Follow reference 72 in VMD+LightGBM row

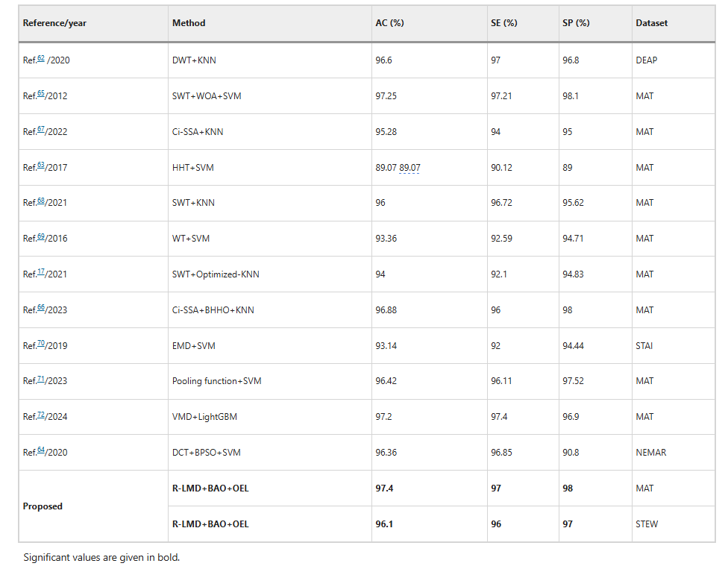pyautogui.click(x=41, y=415)
